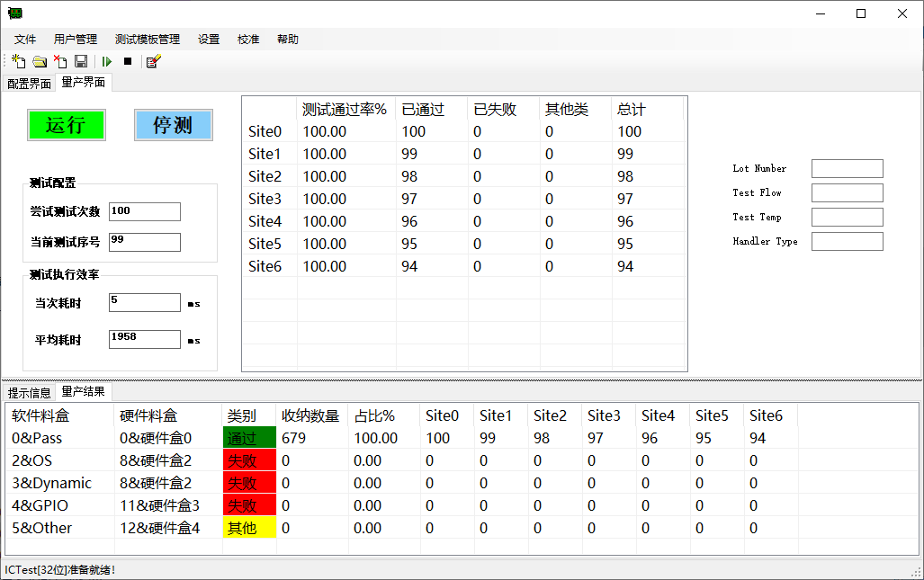The height and width of the screenshot is (580, 924).
Task: Start testing with the green play arrow icon
Action: (107, 60)
